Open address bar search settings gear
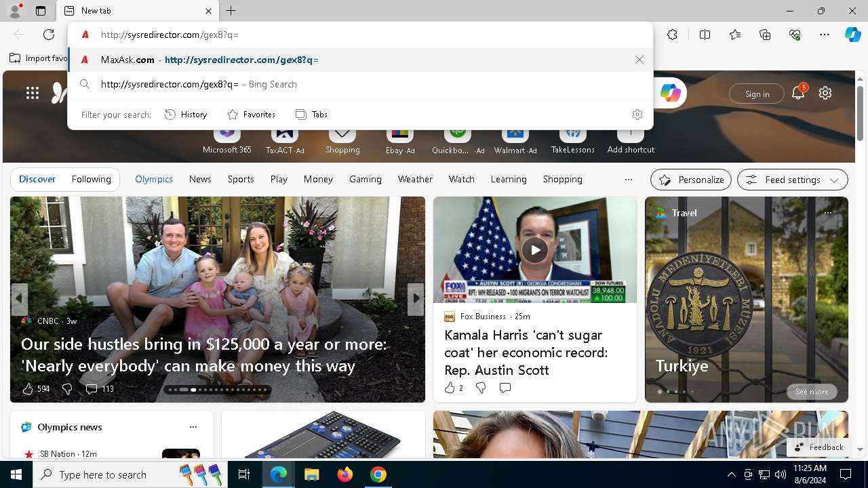 [x=637, y=115]
